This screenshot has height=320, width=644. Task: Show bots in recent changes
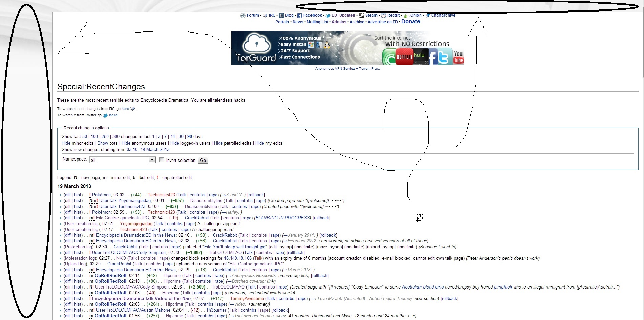click(x=103, y=143)
